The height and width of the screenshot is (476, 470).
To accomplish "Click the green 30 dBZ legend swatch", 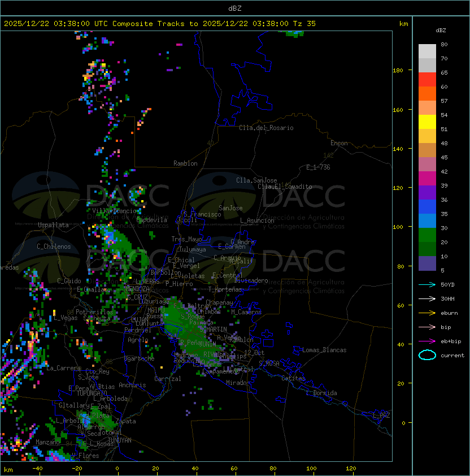I will pos(427,235).
